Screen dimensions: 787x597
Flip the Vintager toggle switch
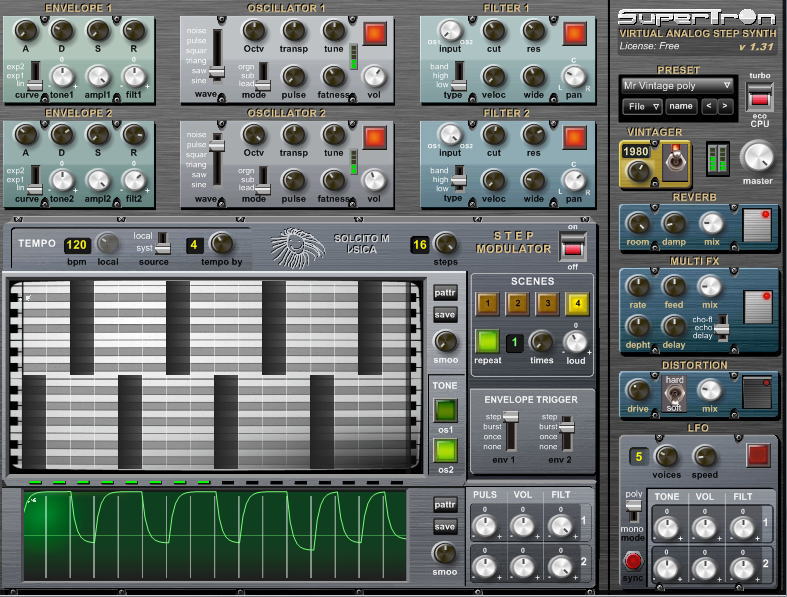point(676,162)
